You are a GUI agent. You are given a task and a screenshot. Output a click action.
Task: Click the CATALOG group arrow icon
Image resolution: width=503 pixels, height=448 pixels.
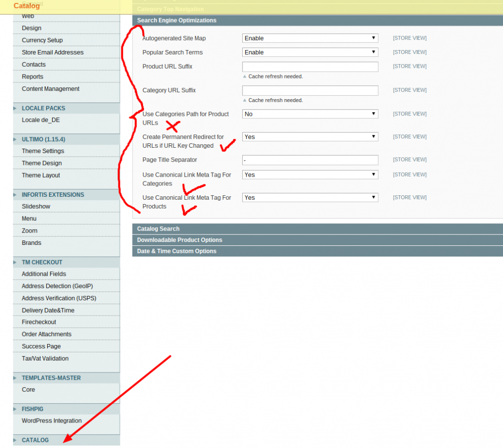click(15, 440)
